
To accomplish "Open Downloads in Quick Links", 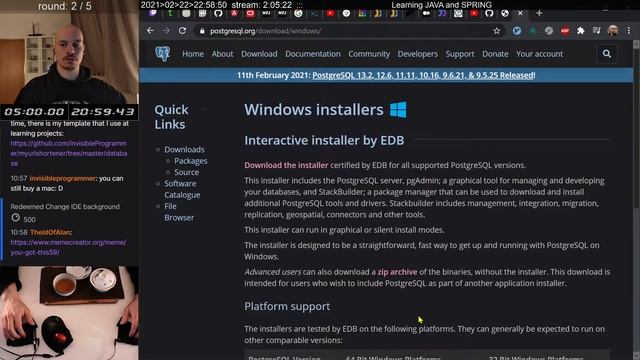I will (184, 149).
